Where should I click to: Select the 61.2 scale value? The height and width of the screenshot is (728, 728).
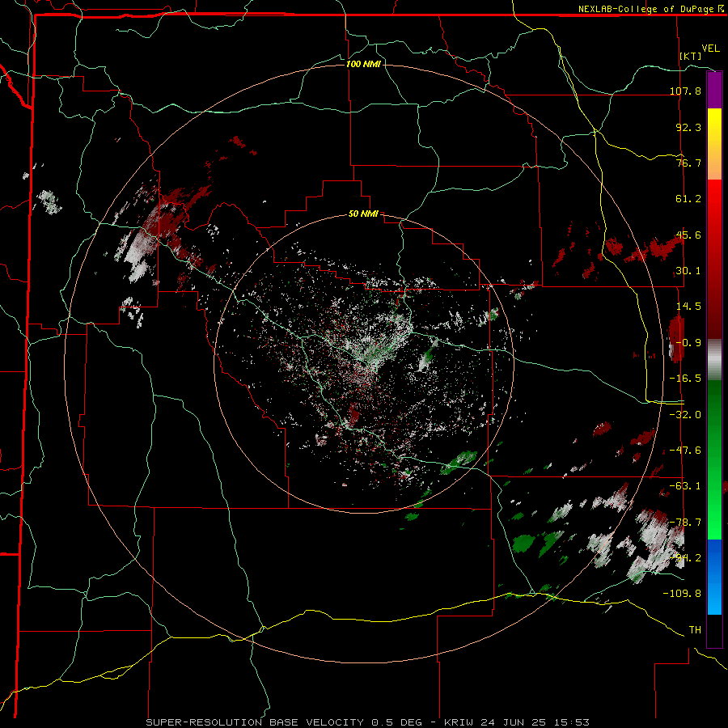pos(688,199)
